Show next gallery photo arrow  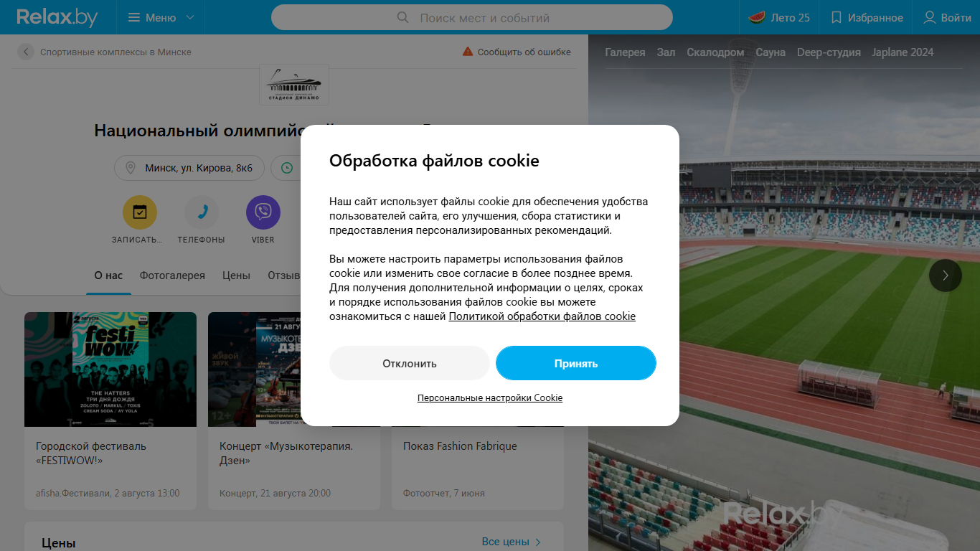point(946,275)
